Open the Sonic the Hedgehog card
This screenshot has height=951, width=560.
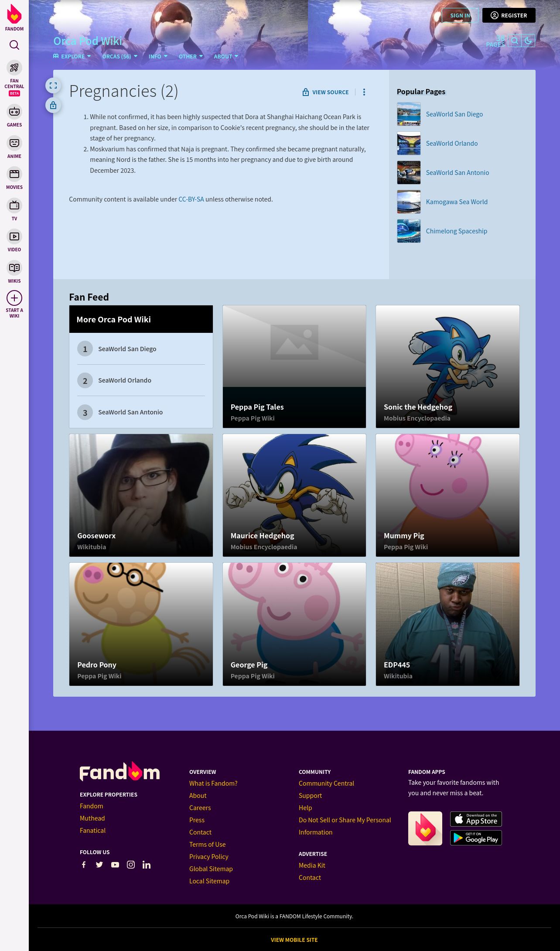pos(447,366)
